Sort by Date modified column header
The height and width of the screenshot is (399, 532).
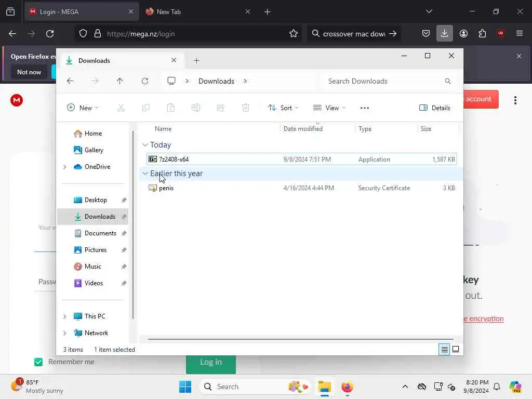coord(317,129)
